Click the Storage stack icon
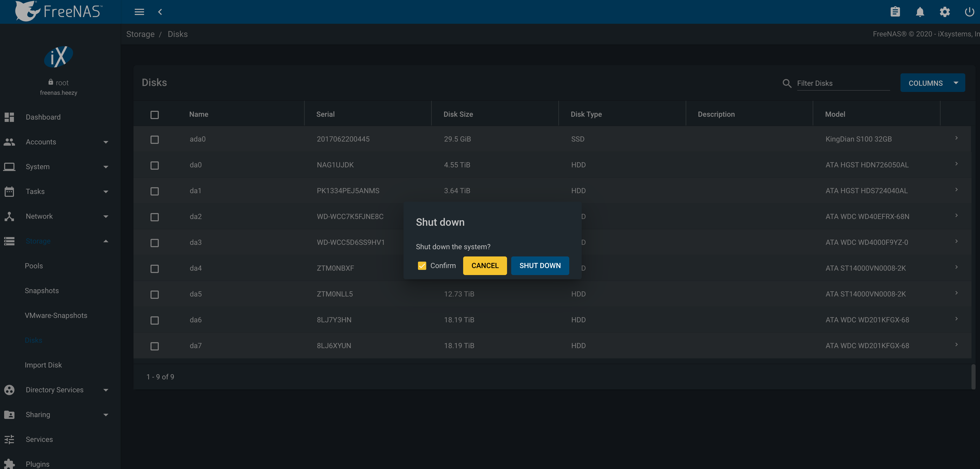Viewport: 980px width, 469px height. coord(9,241)
